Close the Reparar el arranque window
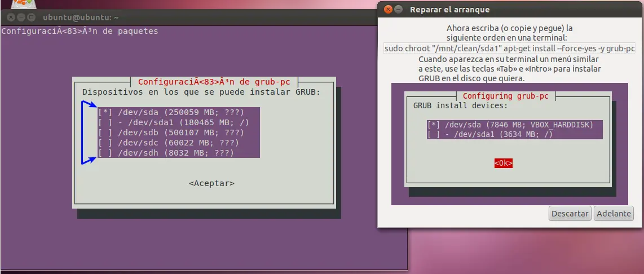The width and height of the screenshot is (644, 274). point(388,10)
